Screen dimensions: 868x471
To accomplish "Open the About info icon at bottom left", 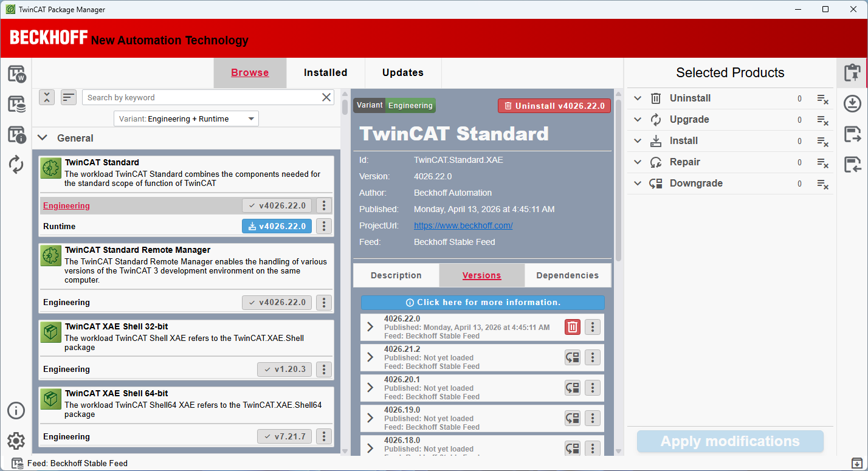I will coord(16,410).
